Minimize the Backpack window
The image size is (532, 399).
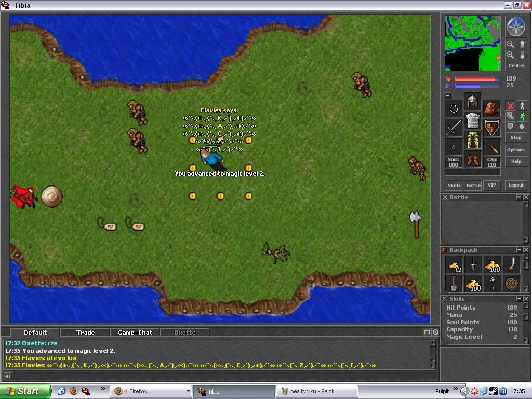click(x=519, y=250)
